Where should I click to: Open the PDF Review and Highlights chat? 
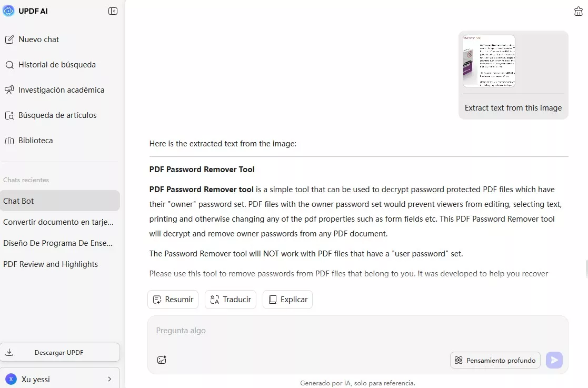pos(51,264)
